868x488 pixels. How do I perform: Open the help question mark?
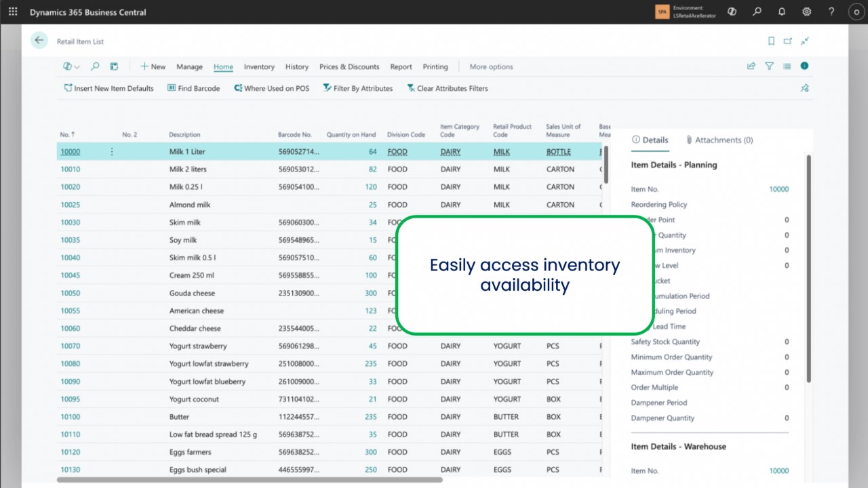832,12
